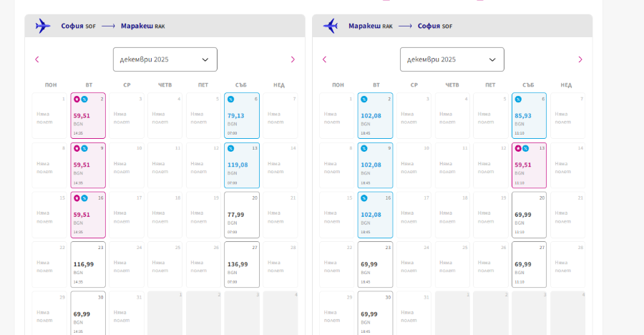Screen dimensions: 644x335
Task: Select outbound flight on December 9 for 59,51 BGN
Action: [88, 165]
